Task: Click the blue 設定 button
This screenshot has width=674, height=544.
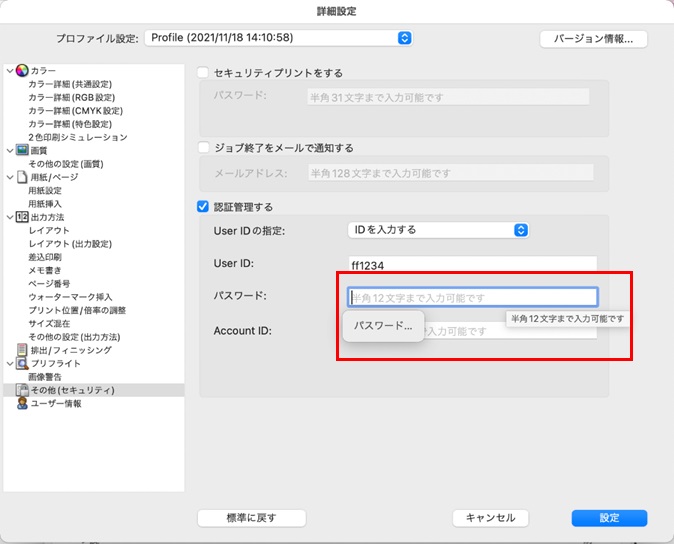Action: (609, 518)
